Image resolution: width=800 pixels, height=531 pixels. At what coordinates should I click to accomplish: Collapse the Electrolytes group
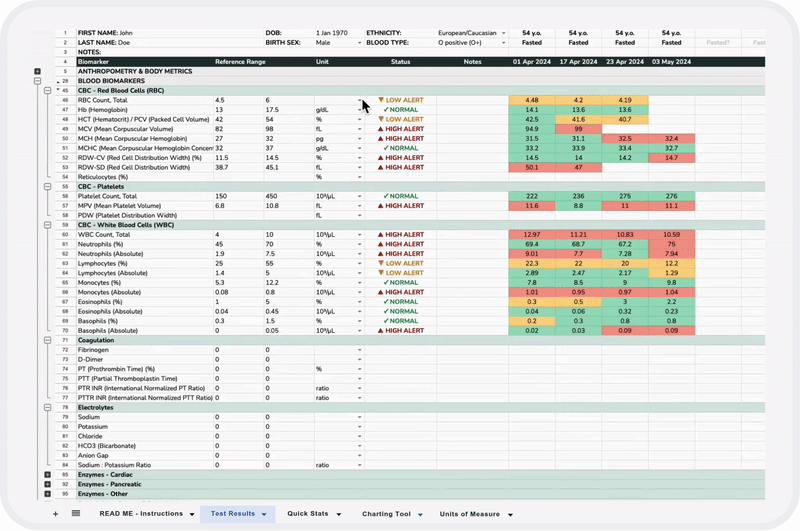(x=47, y=408)
